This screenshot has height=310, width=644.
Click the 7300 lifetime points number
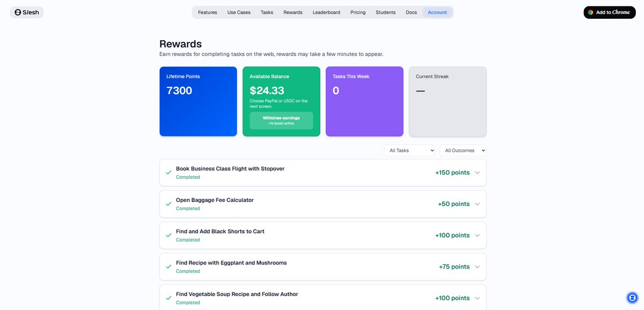179,91
